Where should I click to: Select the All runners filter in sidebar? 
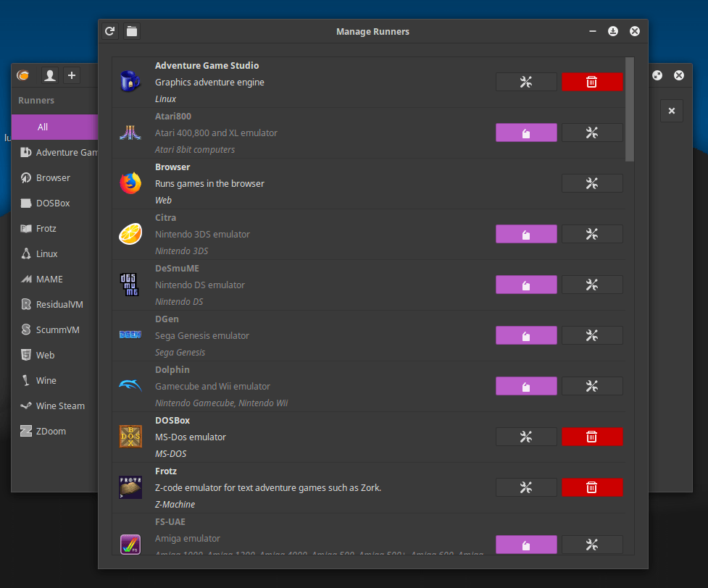coord(54,127)
